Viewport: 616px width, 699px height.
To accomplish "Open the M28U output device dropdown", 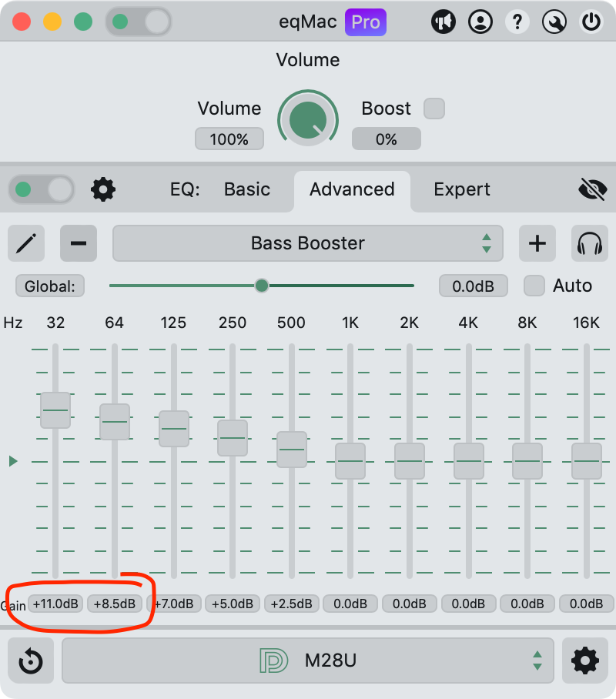I will tap(308, 661).
